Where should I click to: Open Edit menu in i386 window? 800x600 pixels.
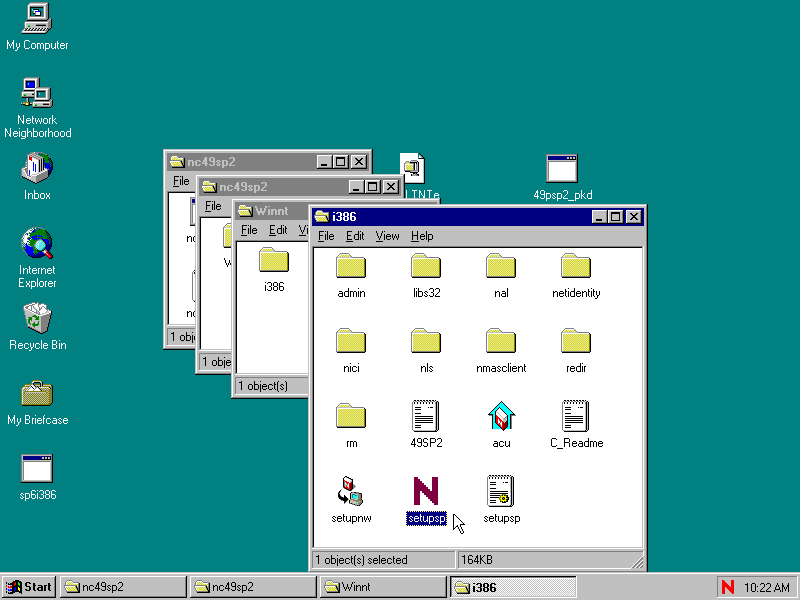tap(355, 236)
